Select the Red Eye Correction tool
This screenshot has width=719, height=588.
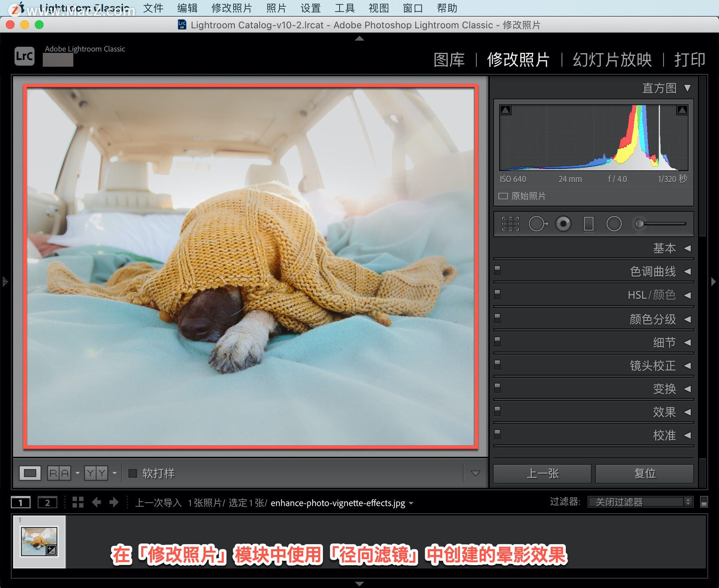563,224
